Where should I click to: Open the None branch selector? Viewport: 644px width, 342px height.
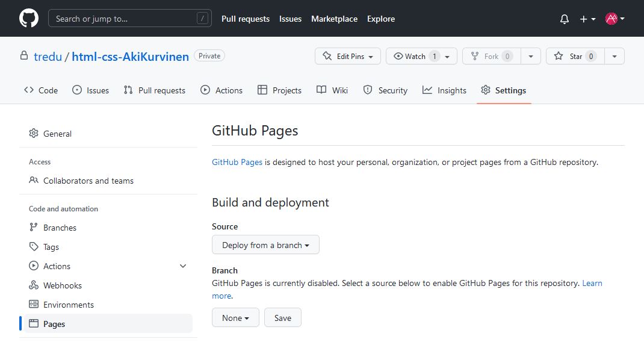click(x=235, y=318)
